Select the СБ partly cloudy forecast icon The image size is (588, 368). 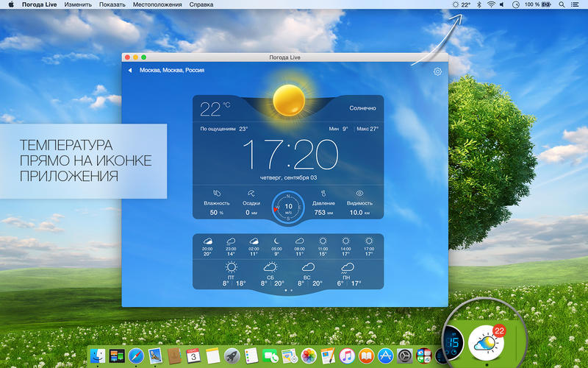[x=270, y=267]
